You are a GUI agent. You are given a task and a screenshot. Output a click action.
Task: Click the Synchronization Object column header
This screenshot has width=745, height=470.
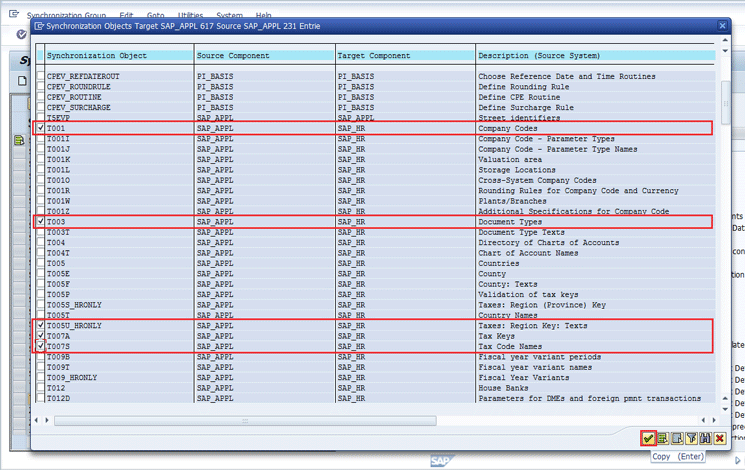pos(116,56)
